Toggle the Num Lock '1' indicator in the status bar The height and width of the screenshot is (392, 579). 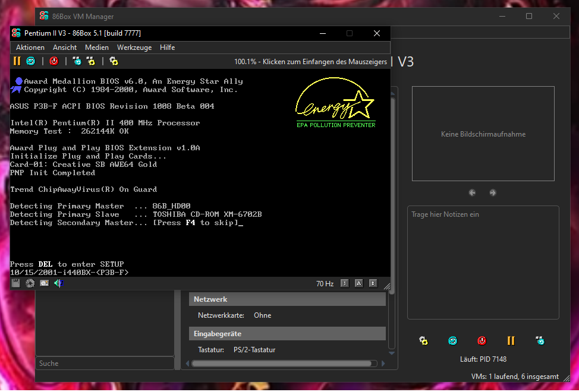point(345,283)
